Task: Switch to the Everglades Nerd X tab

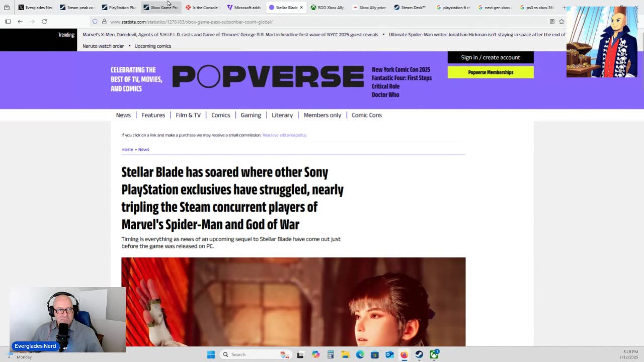Action: [x=35, y=8]
